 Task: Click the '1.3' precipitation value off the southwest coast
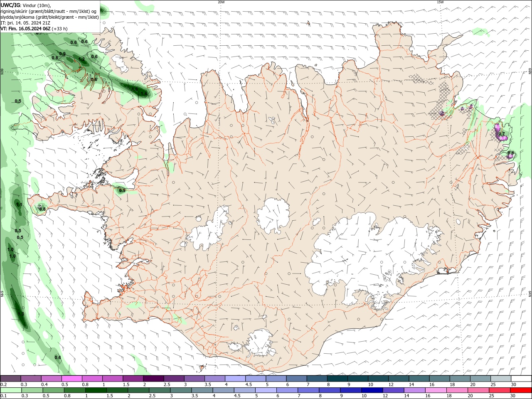(21, 314)
